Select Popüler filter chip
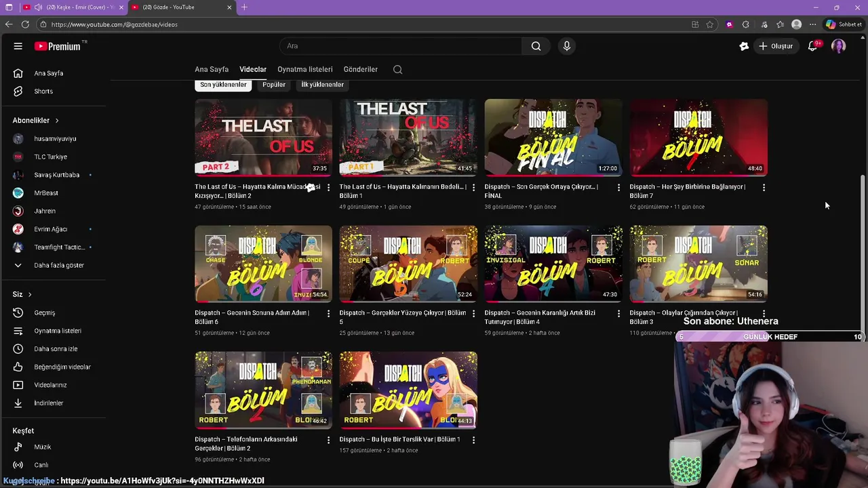 (x=274, y=85)
